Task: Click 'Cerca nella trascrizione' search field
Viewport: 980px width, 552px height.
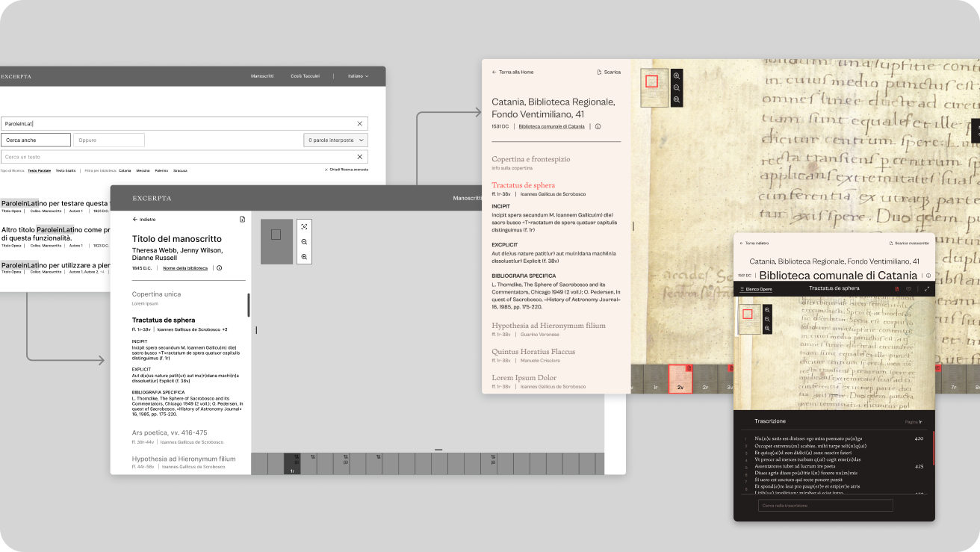Action: pos(825,506)
